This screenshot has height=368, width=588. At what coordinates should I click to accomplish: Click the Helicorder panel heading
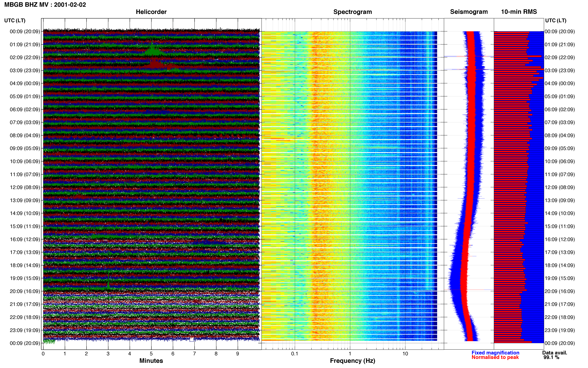pos(151,12)
